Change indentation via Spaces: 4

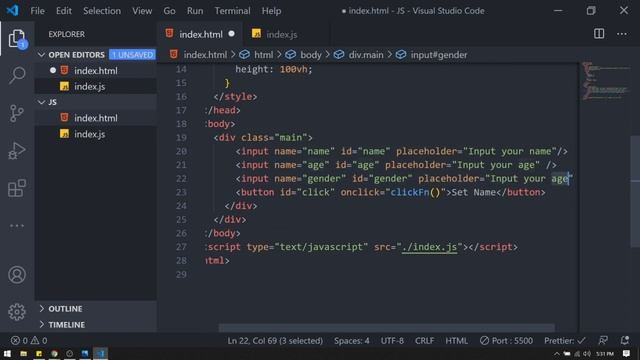tap(351, 340)
